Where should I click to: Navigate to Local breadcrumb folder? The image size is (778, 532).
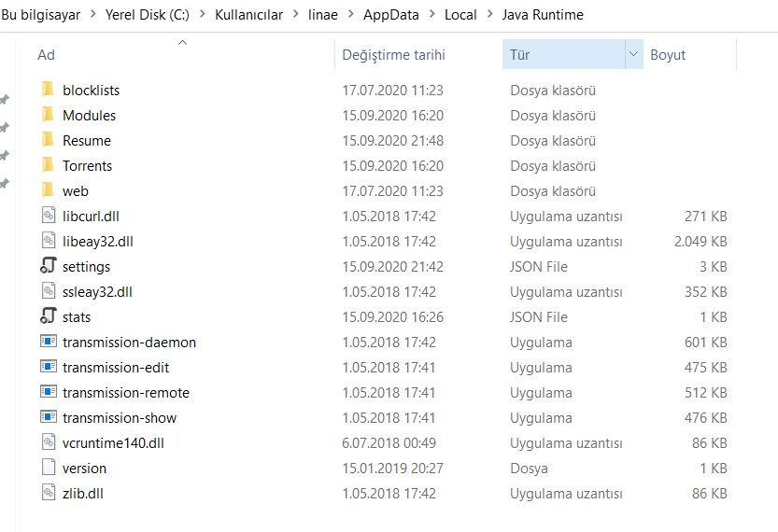pos(460,15)
